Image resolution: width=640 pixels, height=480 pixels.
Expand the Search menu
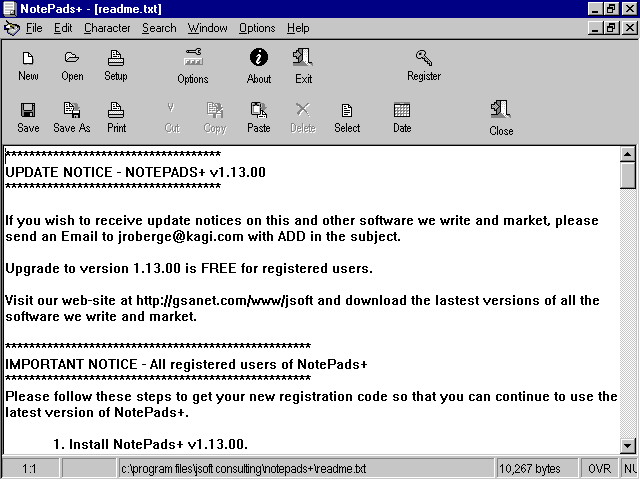tap(159, 28)
